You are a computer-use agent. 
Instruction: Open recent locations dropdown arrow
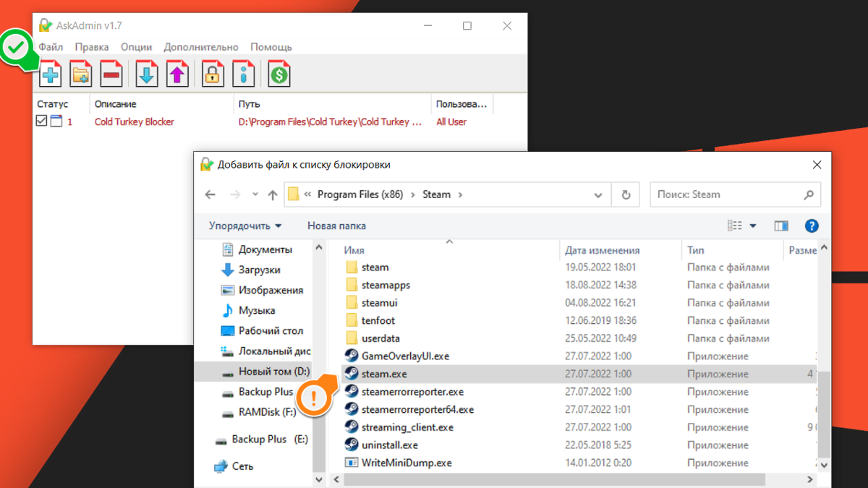tap(255, 194)
